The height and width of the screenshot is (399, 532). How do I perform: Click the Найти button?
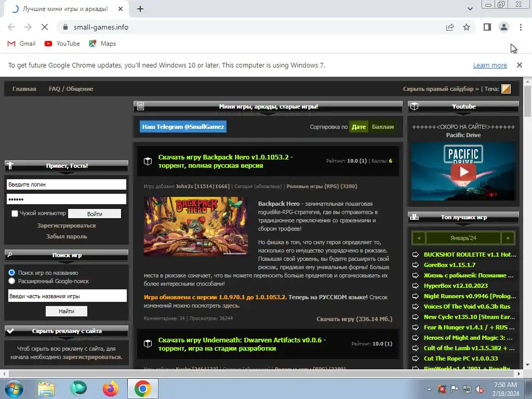pyautogui.click(x=66, y=311)
